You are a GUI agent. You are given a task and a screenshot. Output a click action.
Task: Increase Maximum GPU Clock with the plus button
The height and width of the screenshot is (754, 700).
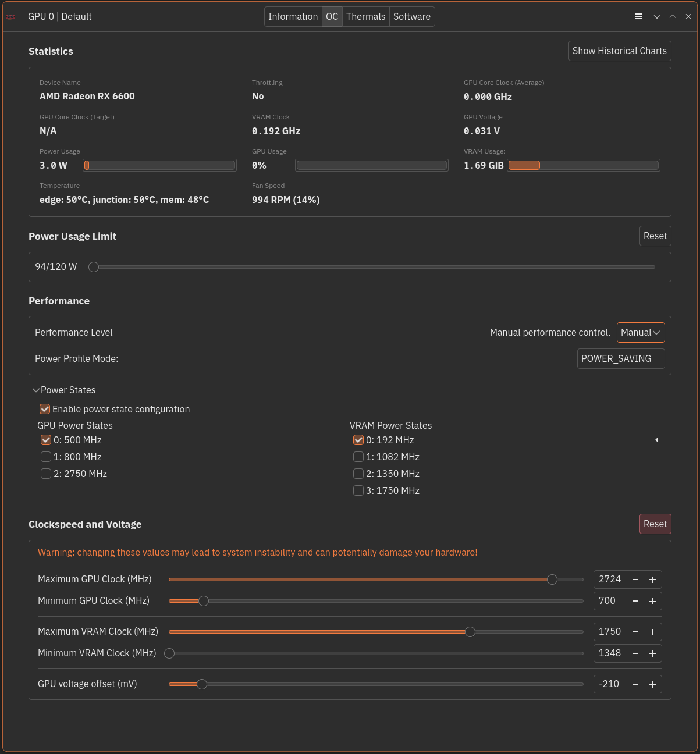coord(652,580)
